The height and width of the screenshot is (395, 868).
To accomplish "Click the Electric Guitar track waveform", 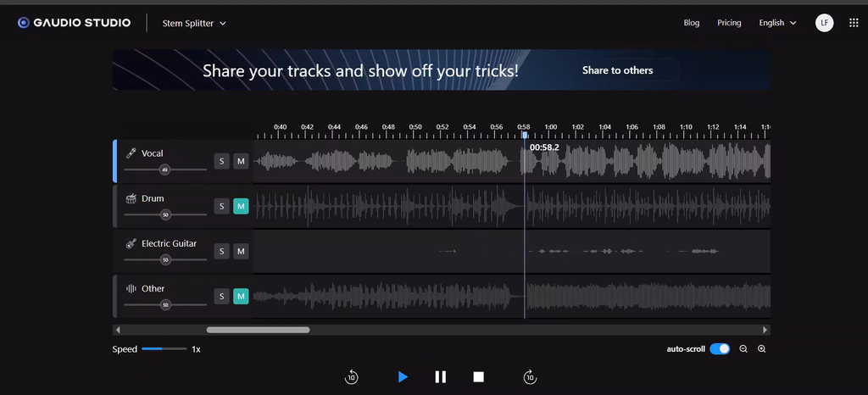I will [x=511, y=251].
